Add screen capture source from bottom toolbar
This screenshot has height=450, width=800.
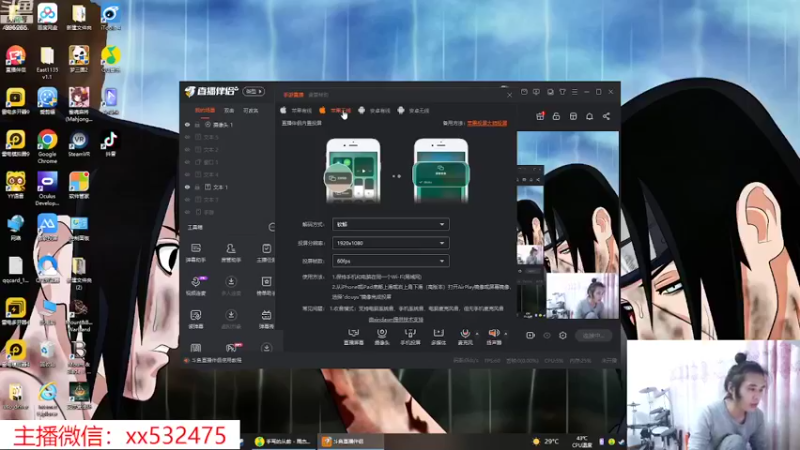[353, 337]
